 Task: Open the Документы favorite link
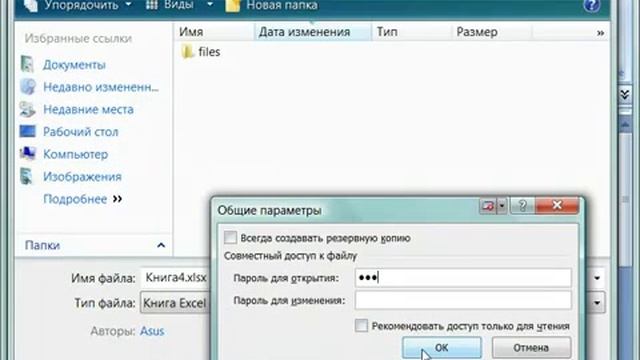(74, 65)
